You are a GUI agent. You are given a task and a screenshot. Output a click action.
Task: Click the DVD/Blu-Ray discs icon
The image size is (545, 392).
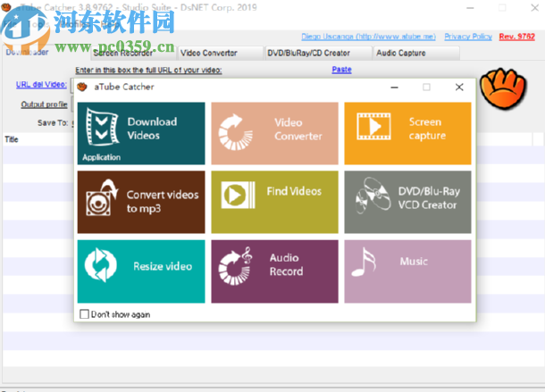[x=373, y=195]
